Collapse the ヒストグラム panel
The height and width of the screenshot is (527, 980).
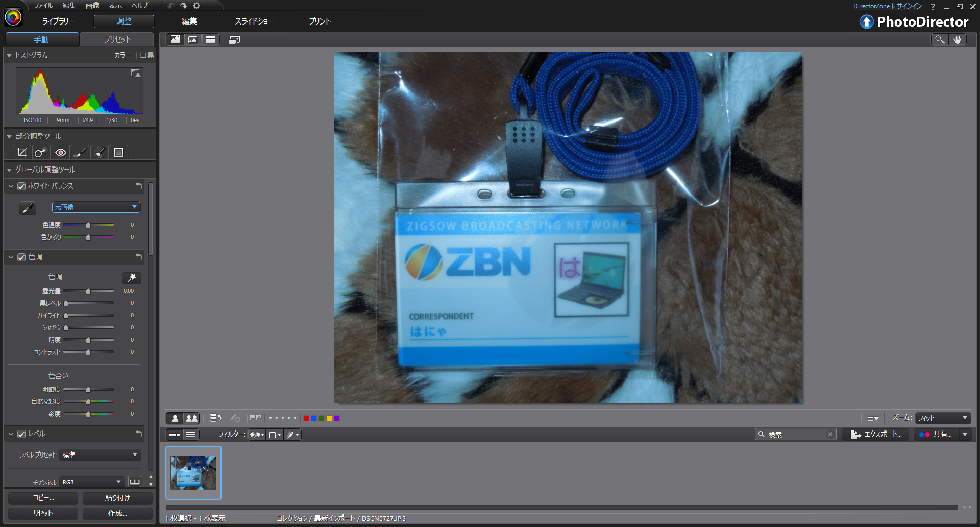click(x=9, y=55)
